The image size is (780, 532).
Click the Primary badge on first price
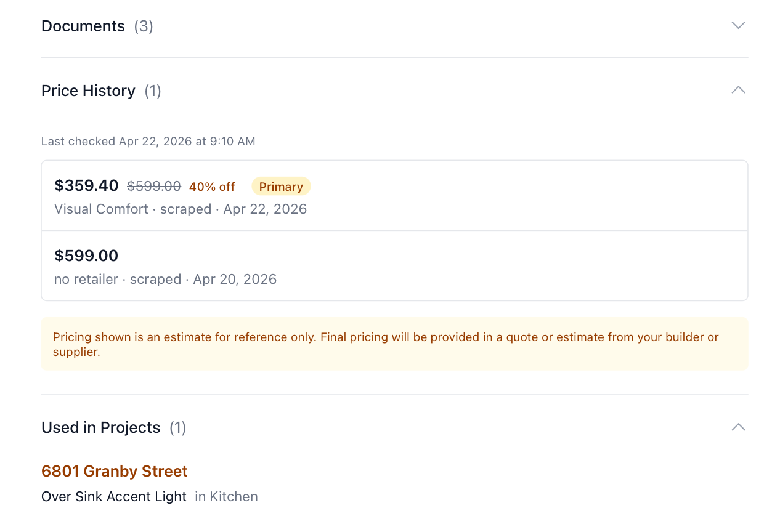click(x=281, y=187)
